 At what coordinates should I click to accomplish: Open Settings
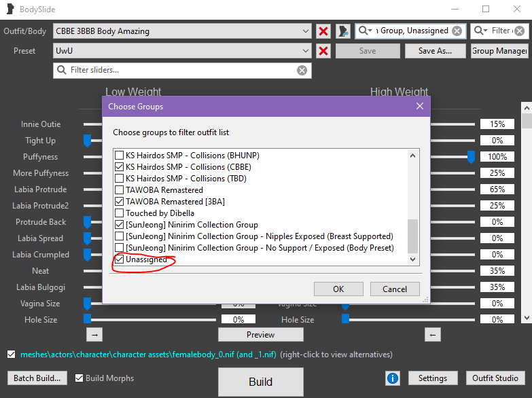click(x=433, y=378)
